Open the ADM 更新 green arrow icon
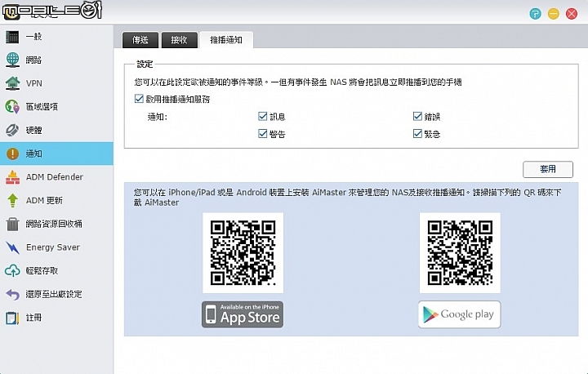The height and width of the screenshot is (374, 588). point(12,200)
